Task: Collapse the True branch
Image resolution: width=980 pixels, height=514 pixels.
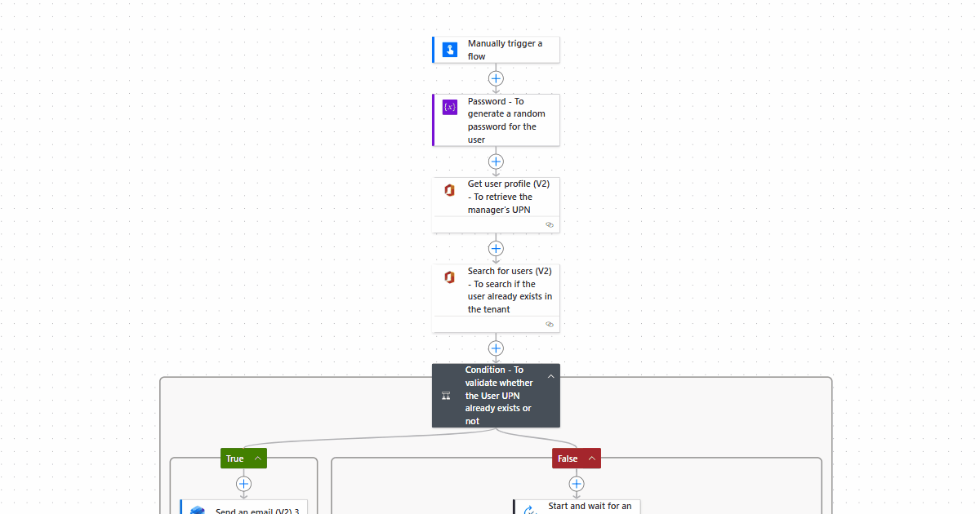Action: (256, 458)
